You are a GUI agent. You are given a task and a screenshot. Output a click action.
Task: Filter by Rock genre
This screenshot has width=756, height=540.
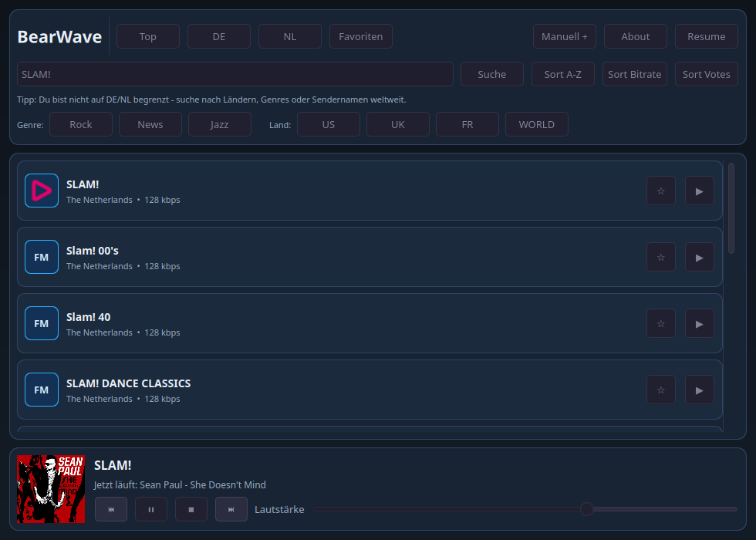81,124
